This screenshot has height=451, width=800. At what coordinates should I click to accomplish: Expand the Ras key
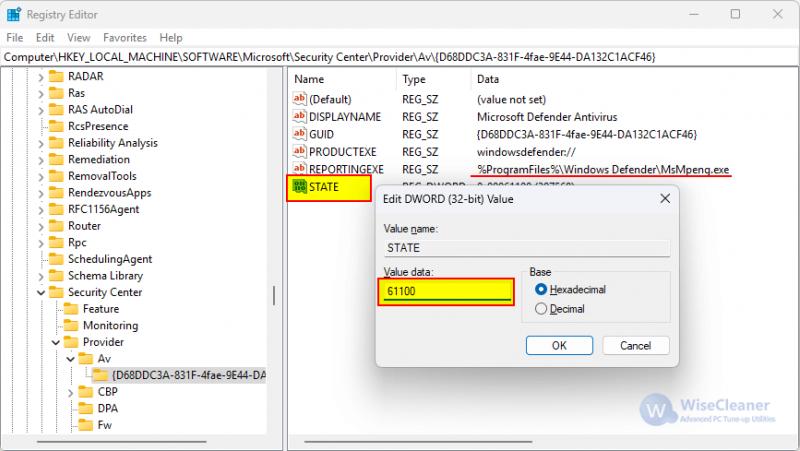41,94
